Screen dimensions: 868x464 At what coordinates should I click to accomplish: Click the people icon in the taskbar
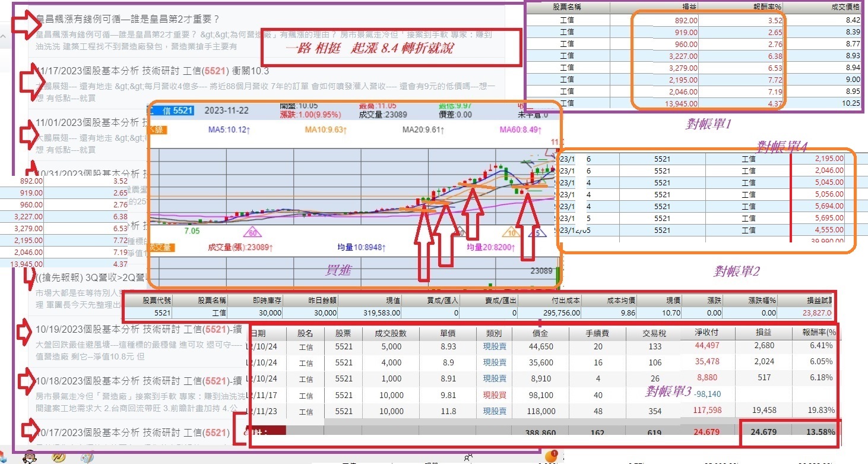tap(468, 456)
